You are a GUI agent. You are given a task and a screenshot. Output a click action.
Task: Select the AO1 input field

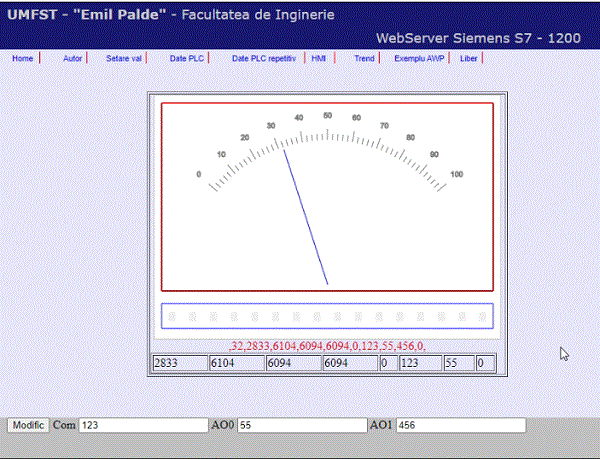point(460,425)
